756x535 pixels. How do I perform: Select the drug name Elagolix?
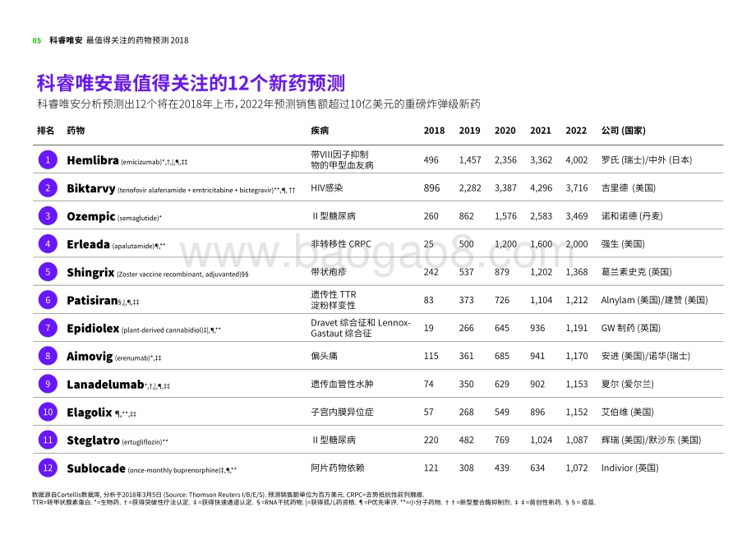pyautogui.click(x=90, y=412)
